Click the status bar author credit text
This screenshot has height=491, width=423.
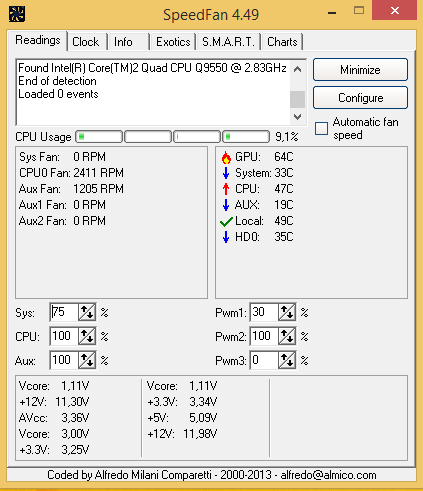click(212, 475)
